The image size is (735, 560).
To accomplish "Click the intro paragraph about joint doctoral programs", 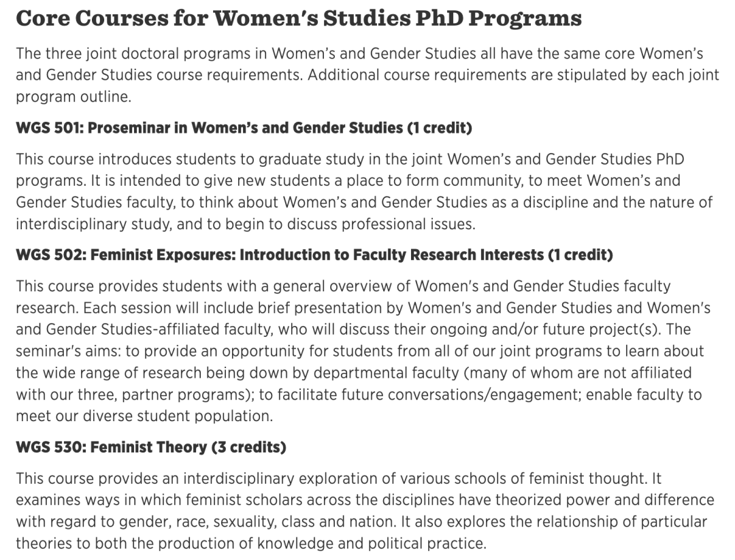I will click(367, 75).
